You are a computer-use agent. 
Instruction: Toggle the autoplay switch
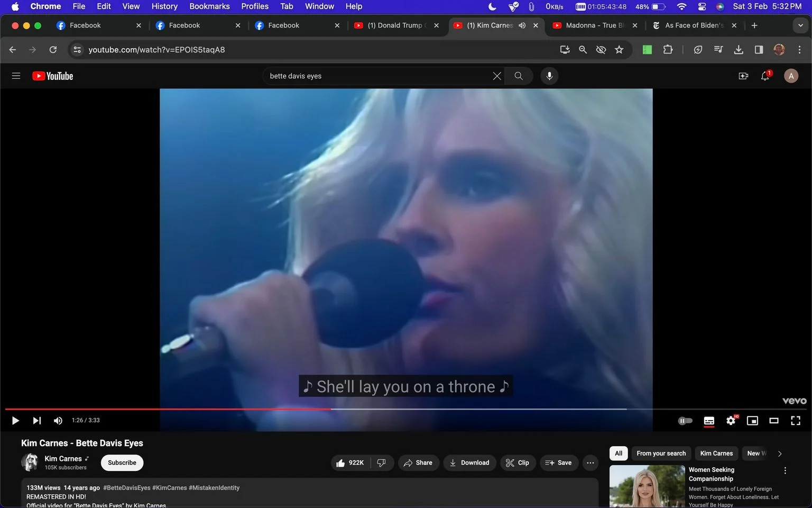[x=685, y=421]
